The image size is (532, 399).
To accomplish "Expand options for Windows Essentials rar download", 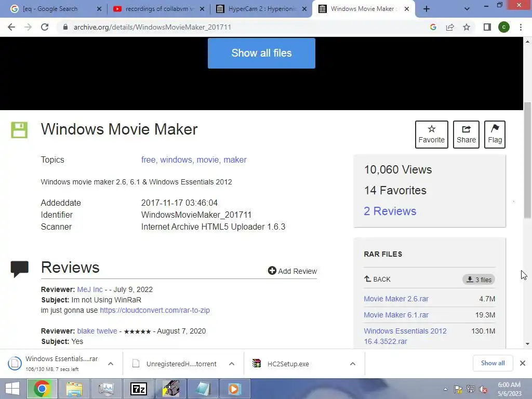I will point(111,364).
